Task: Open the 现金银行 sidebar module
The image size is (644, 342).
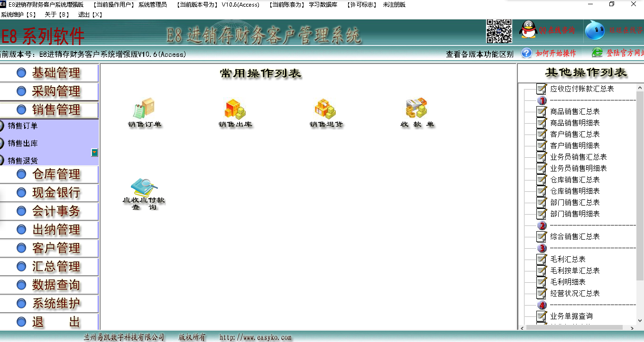Action: pos(49,193)
